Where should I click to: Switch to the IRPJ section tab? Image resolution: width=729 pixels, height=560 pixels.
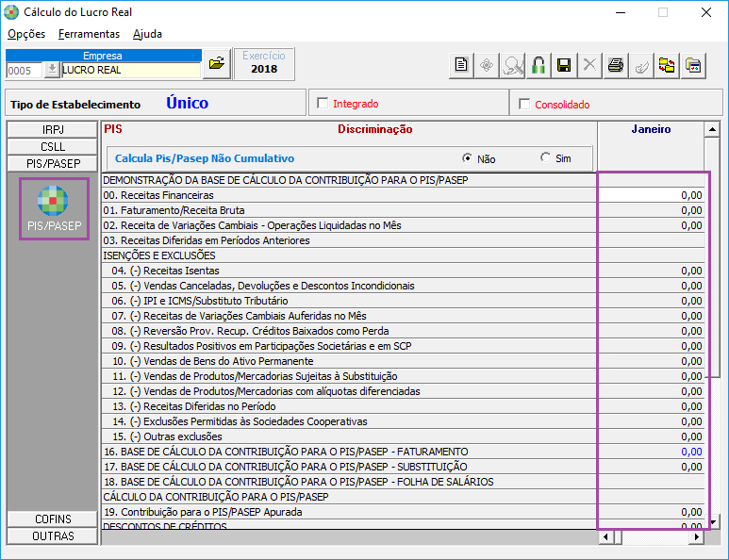pyautogui.click(x=53, y=129)
